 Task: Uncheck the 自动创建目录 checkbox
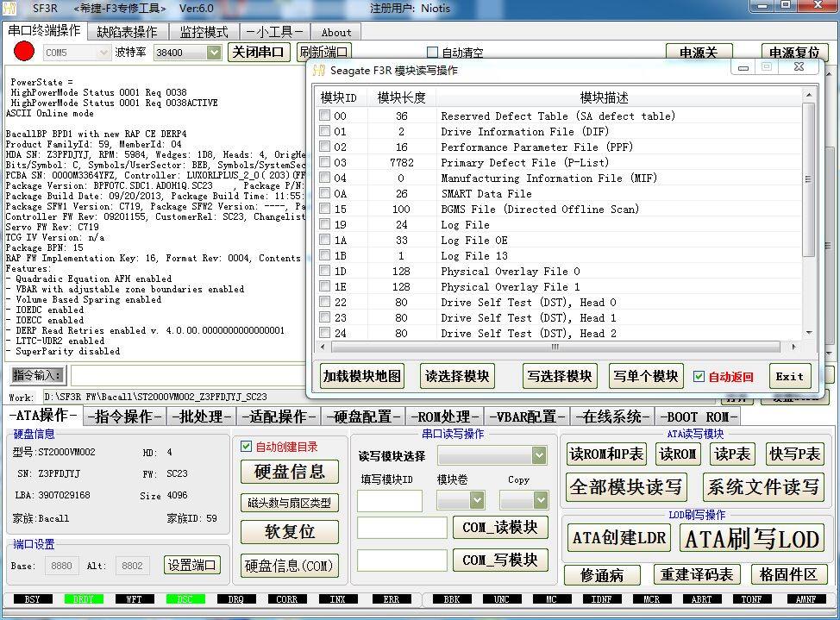point(247,447)
